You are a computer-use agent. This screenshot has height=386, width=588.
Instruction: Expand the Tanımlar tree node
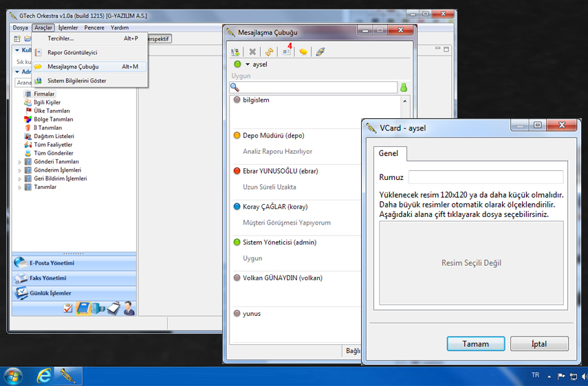pyautogui.click(x=20, y=187)
